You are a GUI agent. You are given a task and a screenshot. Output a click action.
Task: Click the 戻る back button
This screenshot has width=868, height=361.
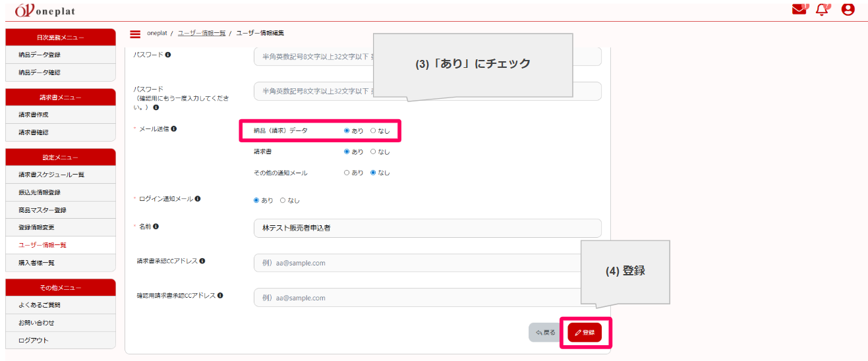coord(546,333)
